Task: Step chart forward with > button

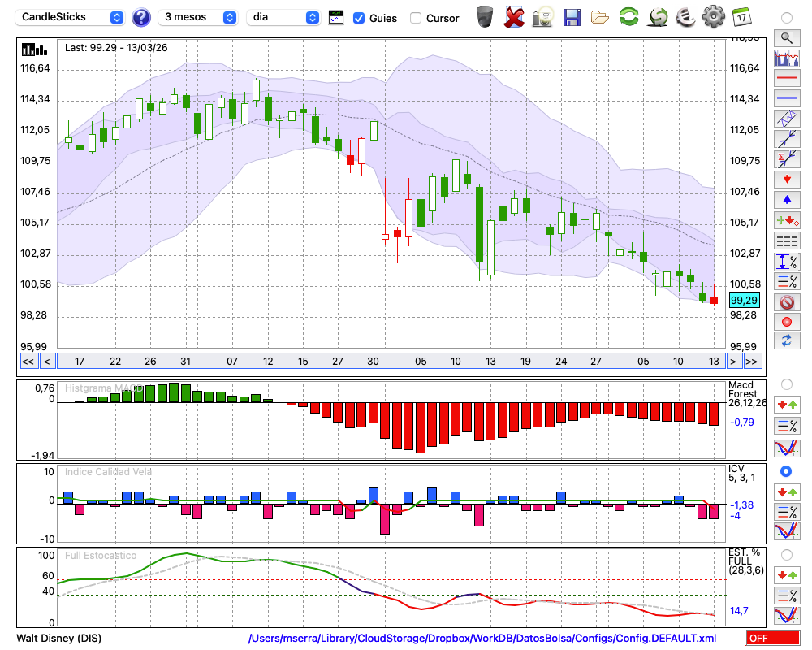Action: click(732, 362)
